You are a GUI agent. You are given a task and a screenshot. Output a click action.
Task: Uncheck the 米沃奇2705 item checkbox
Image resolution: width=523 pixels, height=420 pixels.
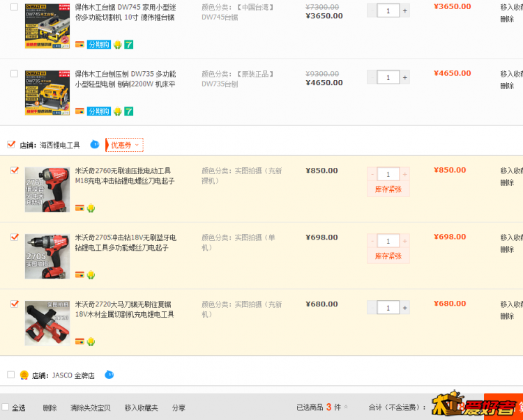(15, 237)
